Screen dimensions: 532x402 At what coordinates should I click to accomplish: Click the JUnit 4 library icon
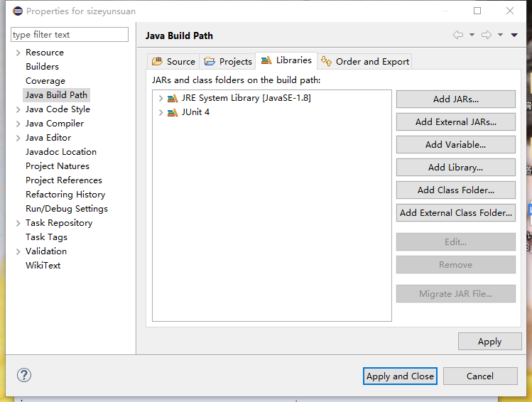(x=173, y=112)
